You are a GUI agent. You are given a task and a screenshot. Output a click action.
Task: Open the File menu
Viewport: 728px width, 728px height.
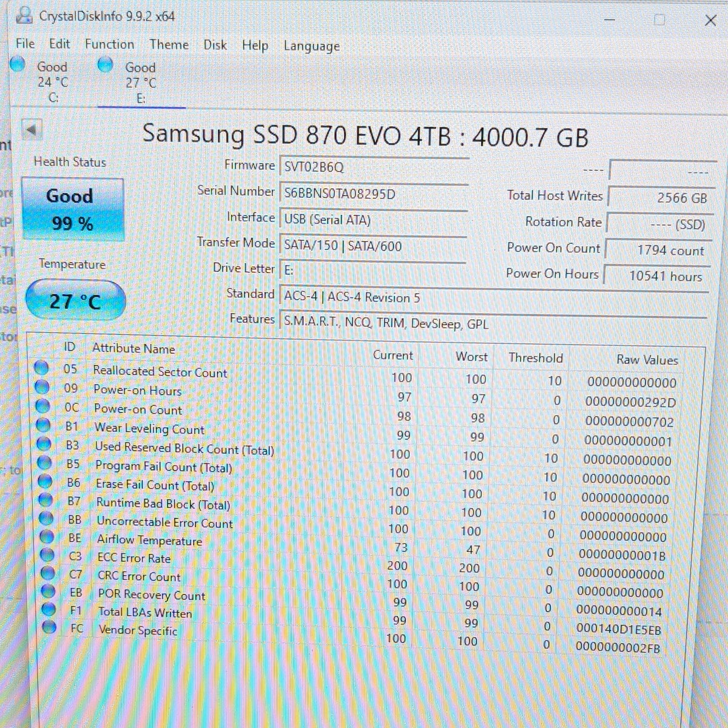[x=25, y=44]
